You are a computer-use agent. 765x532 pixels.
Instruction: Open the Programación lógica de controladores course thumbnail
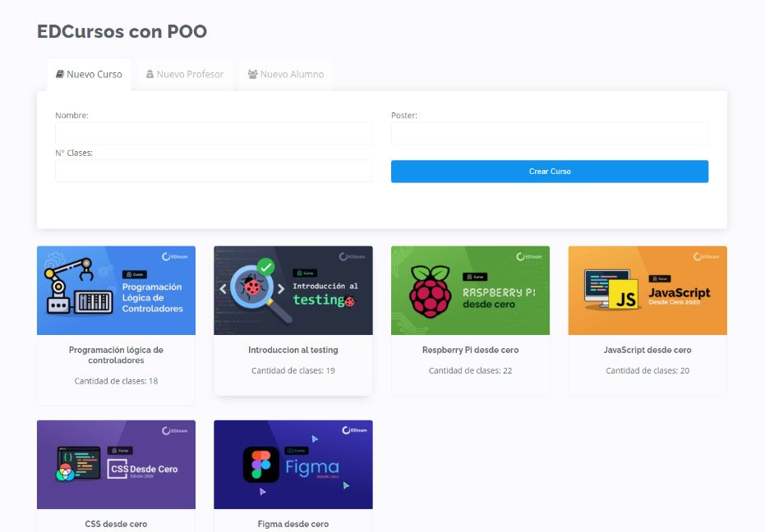116,290
